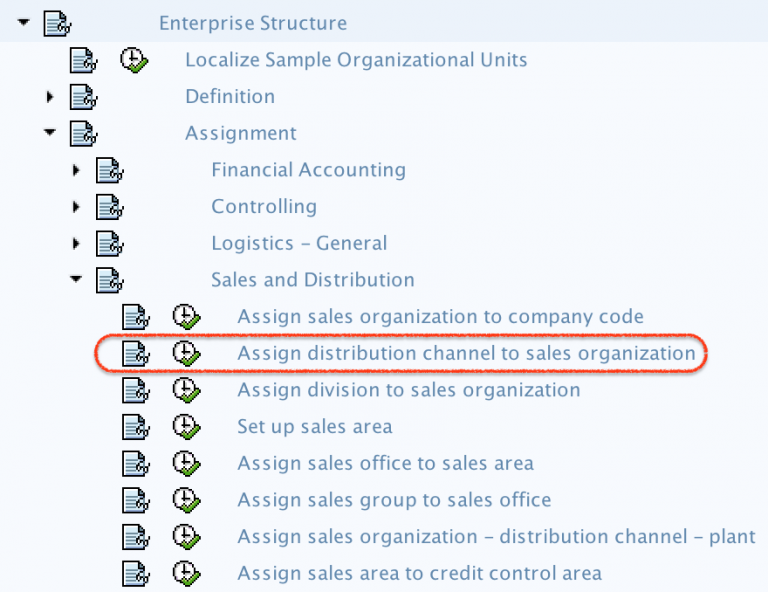Execute Assign sales group to sales office activity

pyautogui.click(x=187, y=500)
